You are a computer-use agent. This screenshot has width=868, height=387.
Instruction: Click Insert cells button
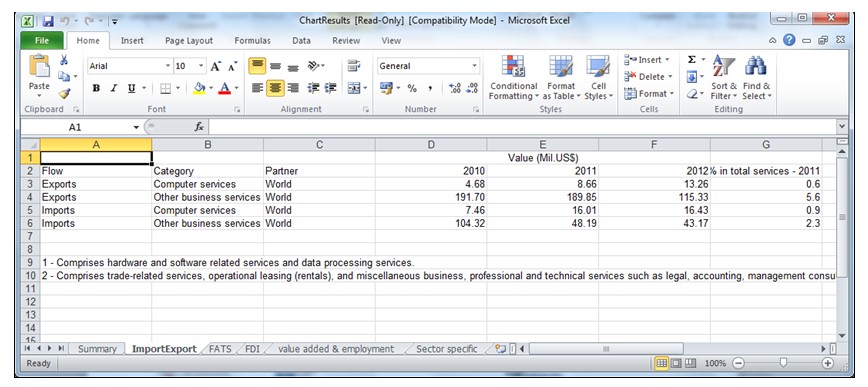[646, 59]
